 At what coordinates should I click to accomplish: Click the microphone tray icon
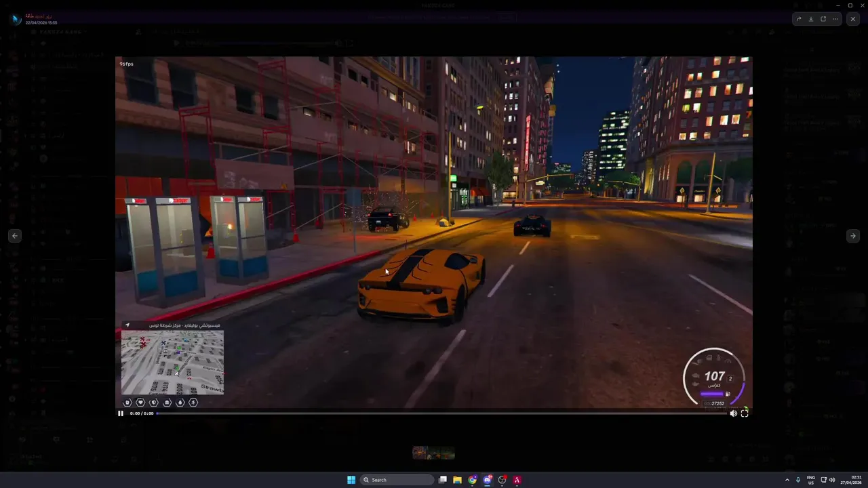coord(798,480)
